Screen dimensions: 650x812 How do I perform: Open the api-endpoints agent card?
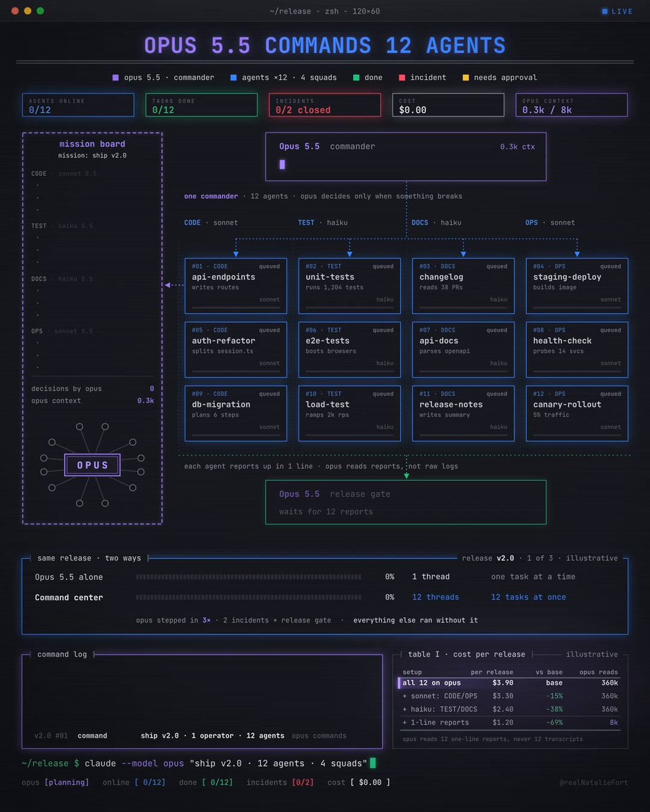tap(236, 286)
